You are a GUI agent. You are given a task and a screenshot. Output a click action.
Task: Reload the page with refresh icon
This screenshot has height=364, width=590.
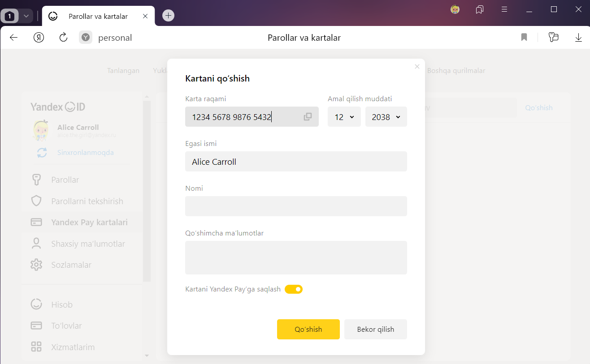(x=63, y=38)
